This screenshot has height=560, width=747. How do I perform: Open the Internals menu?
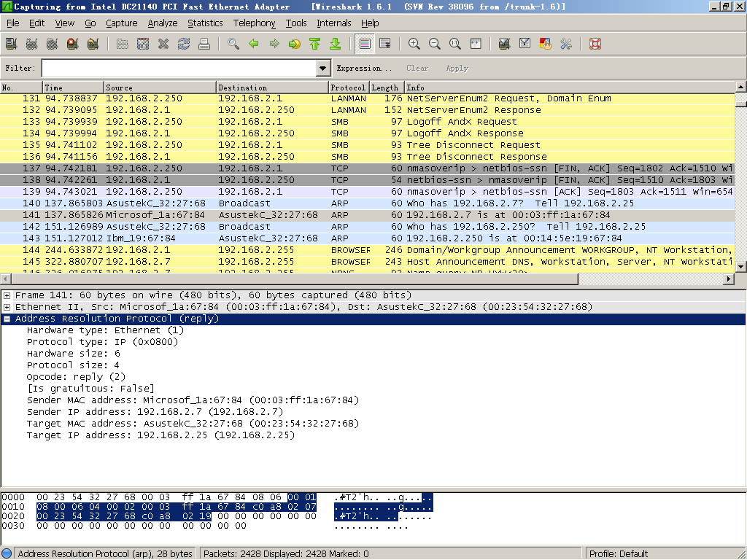334,23
